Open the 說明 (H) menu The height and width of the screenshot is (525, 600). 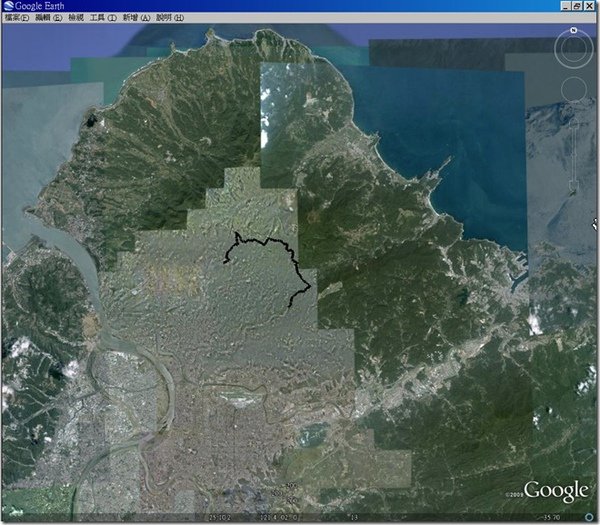pyautogui.click(x=170, y=18)
